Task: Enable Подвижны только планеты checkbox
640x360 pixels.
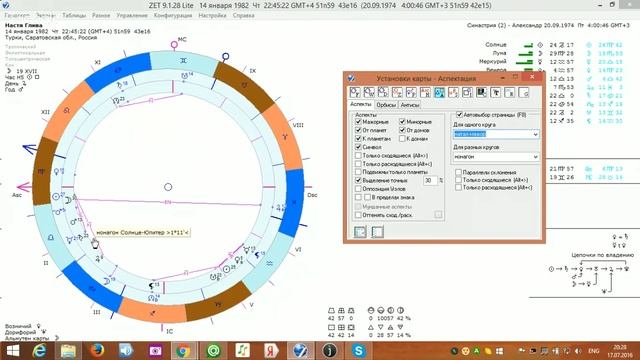Action: (x=358, y=172)
